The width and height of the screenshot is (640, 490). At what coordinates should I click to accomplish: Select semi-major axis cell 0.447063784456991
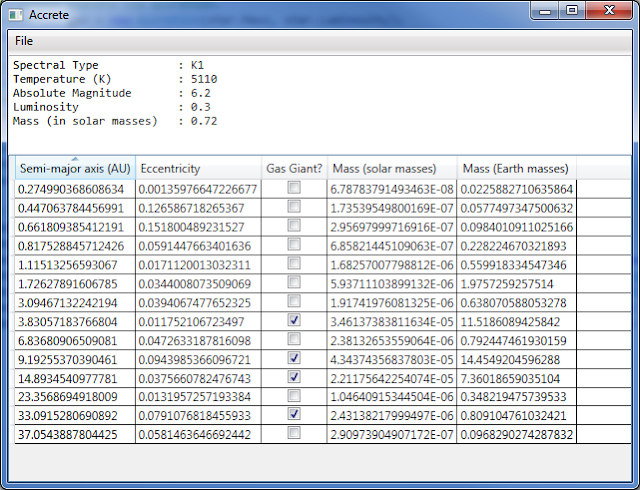[75, 208]
